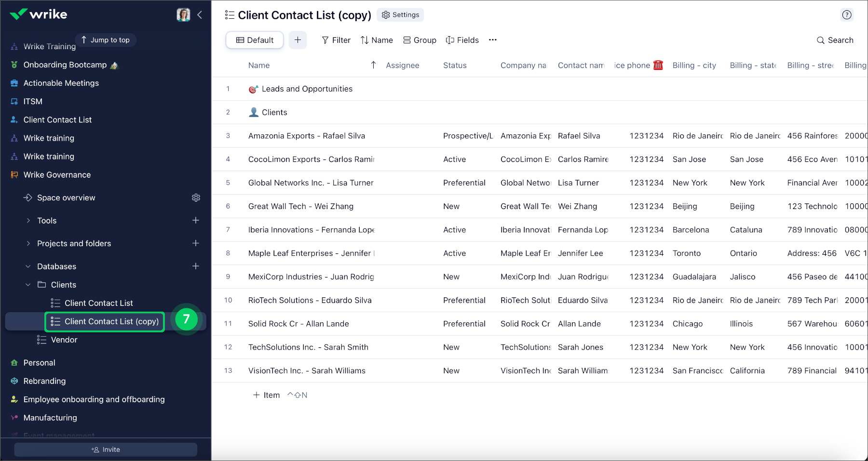Add a new database with the plus icon
This screenshot has width=868, height=461.
click(x=196, y=266)
